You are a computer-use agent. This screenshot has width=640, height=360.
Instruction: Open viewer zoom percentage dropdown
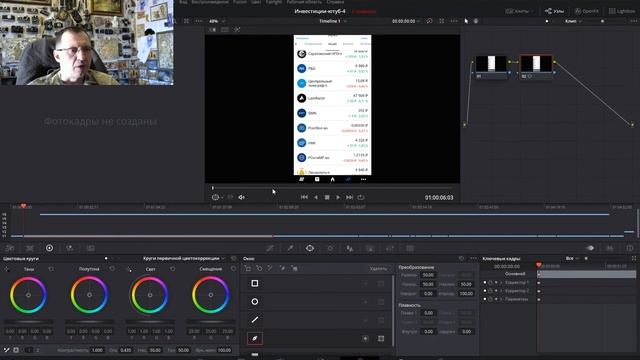(217, 21)
